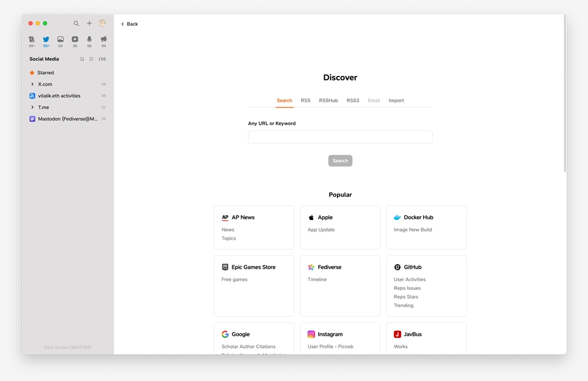The width and height of the screenshot is (588, 381).
Task: Click the Starred label in the sidebar
Action: (45, 73)
